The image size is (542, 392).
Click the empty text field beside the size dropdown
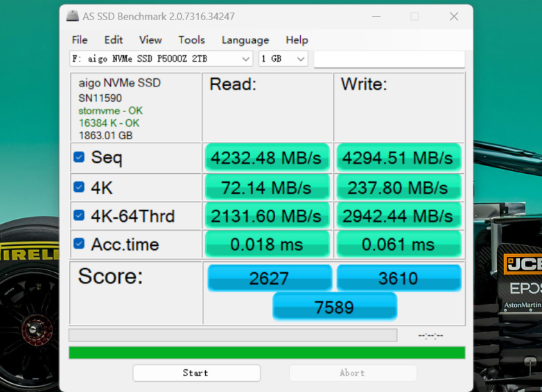click(390, 59)
